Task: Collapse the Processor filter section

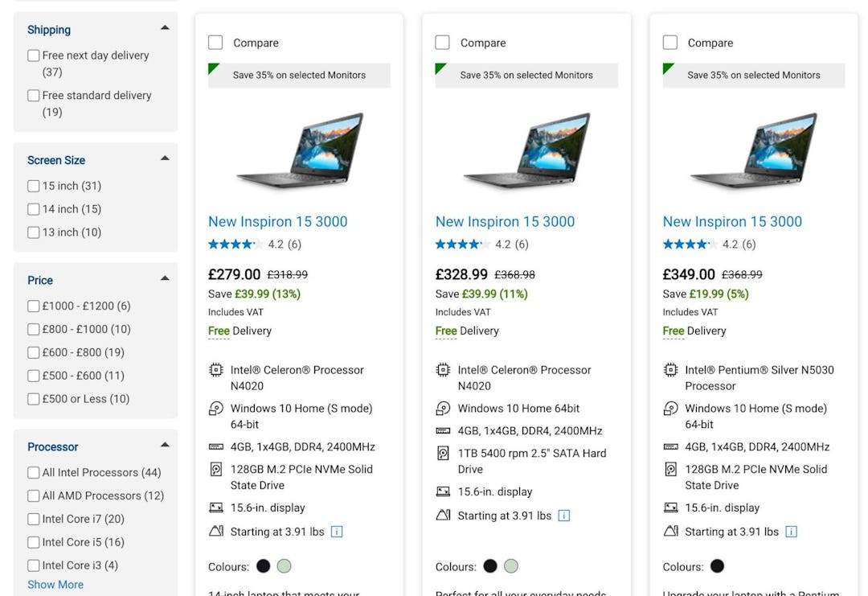Action: (x=164, y=443)
